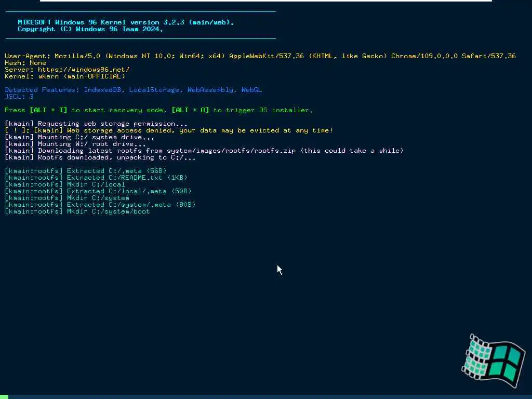Click the 'Server: https://windows96.net/' line
The image size is (532, 399).
[x=67, y=70]
